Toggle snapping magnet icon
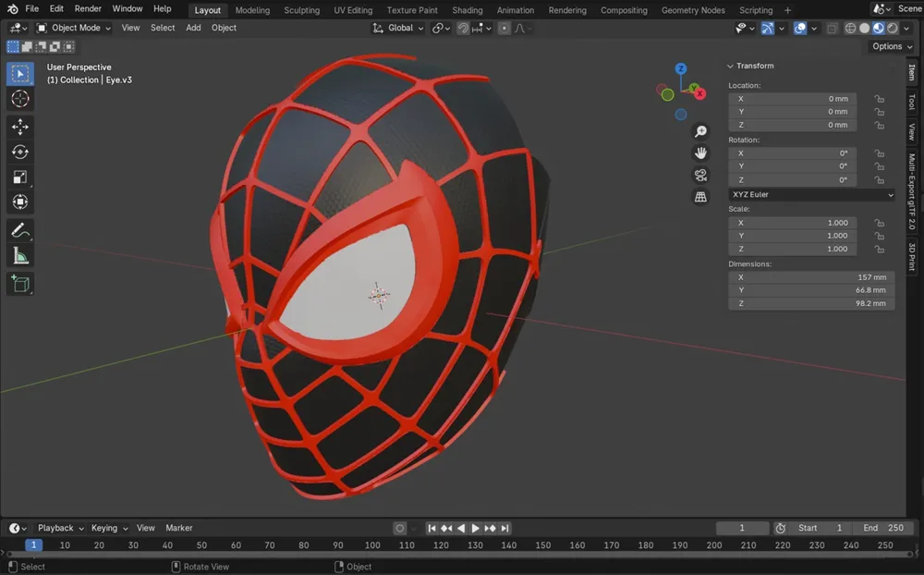This screenshot has height=575, width=924. [x=463, y=29]
